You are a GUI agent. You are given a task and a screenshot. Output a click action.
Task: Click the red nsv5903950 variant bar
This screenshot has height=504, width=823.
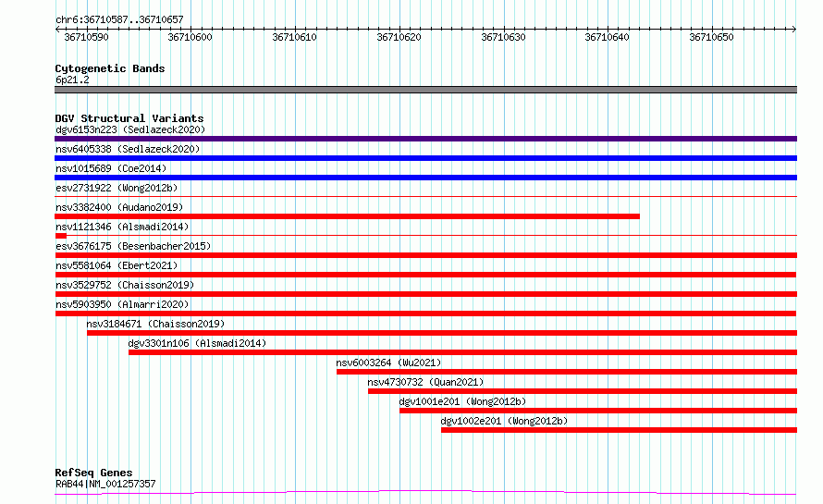tap(425, 313)
